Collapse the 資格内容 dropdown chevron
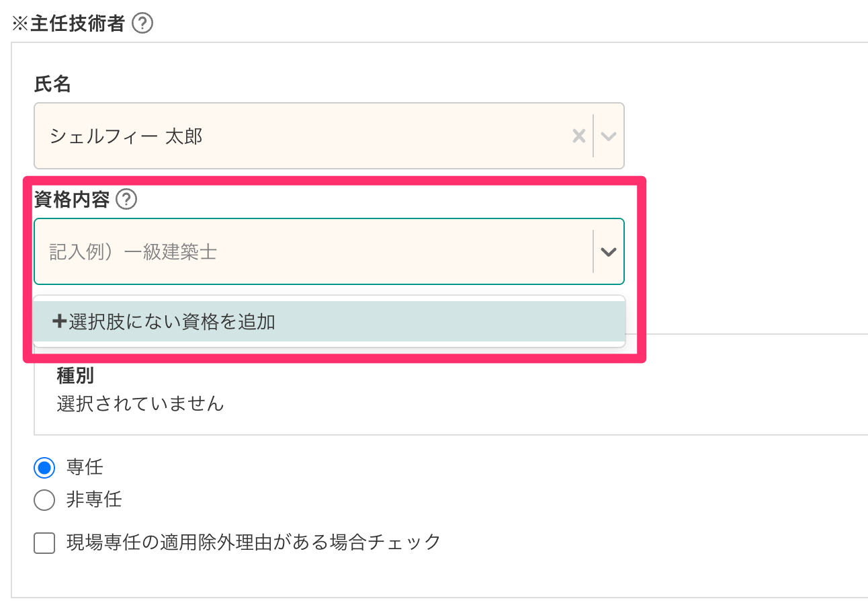 609,252
